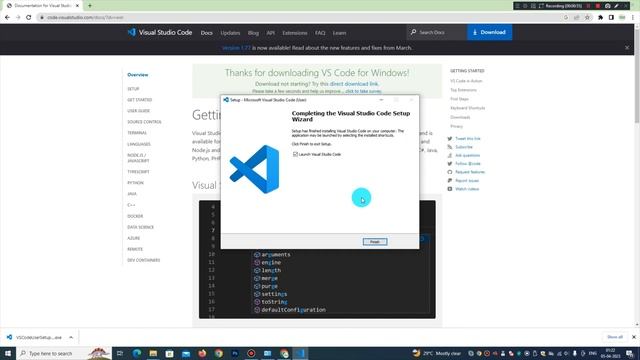Open the Mail app from the taskbar
Screen dimensions: 640x360
pyautogui.click(x=186, y=353)
